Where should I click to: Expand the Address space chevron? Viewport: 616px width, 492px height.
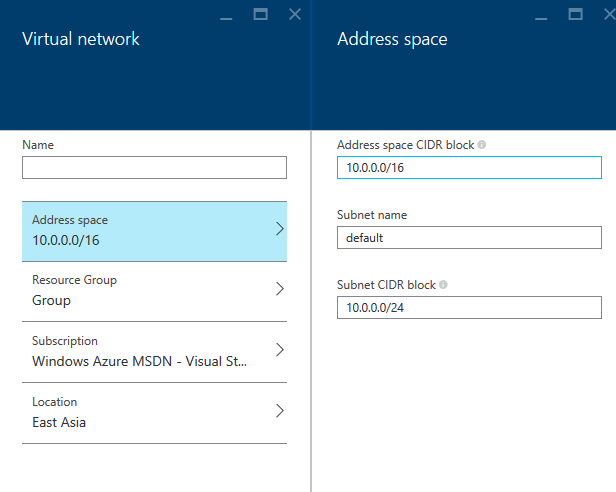click(280, 229)
